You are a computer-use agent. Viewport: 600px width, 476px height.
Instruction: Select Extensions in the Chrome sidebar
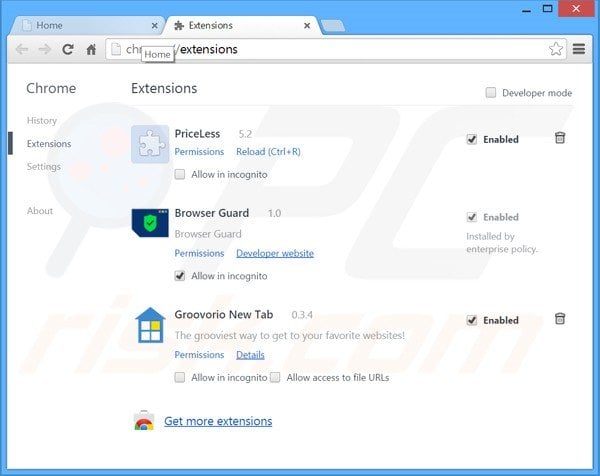pos(49,143)
